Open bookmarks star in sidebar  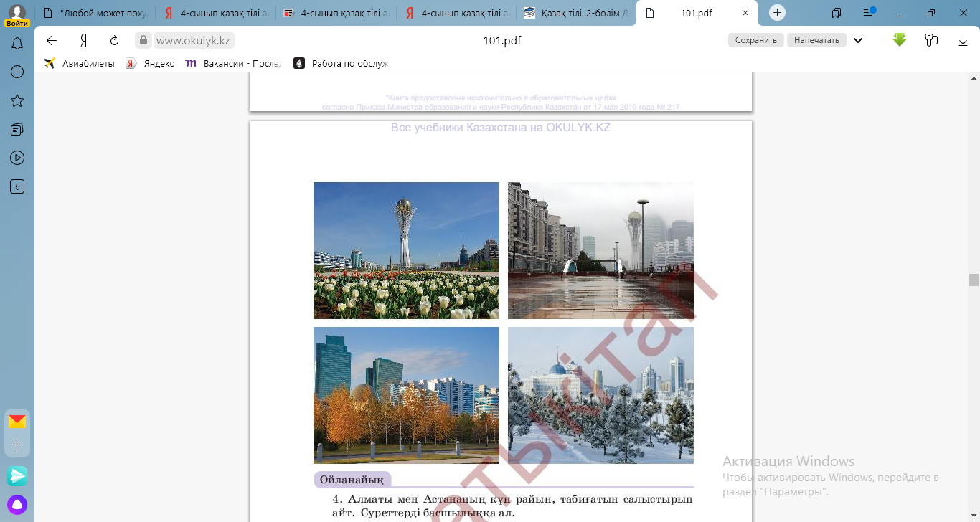click(17, 100)
